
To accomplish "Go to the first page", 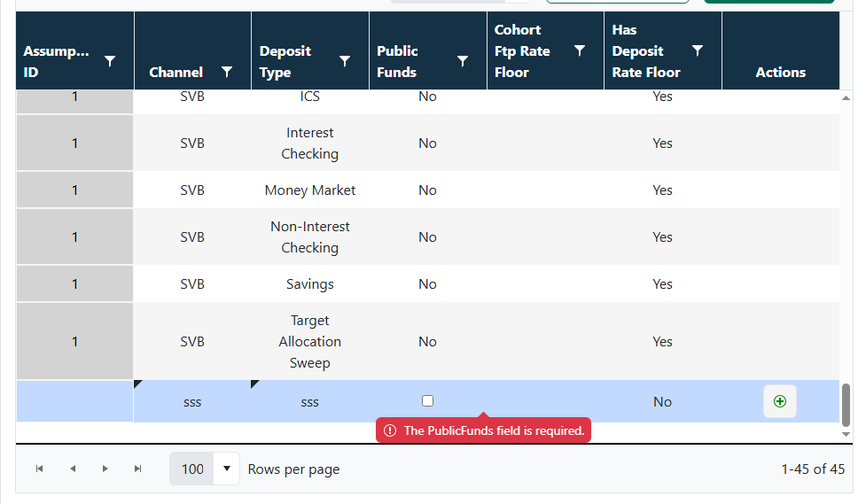I will point(39,469).
